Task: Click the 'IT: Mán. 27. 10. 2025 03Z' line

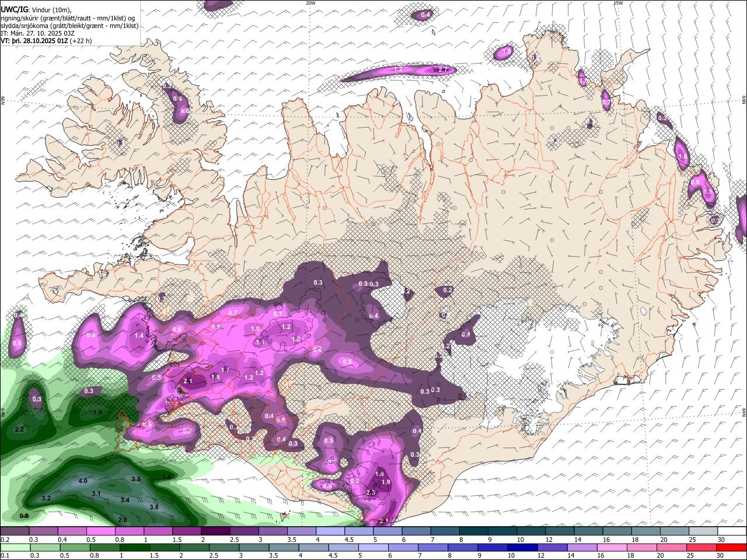Action: click(37, 33)
